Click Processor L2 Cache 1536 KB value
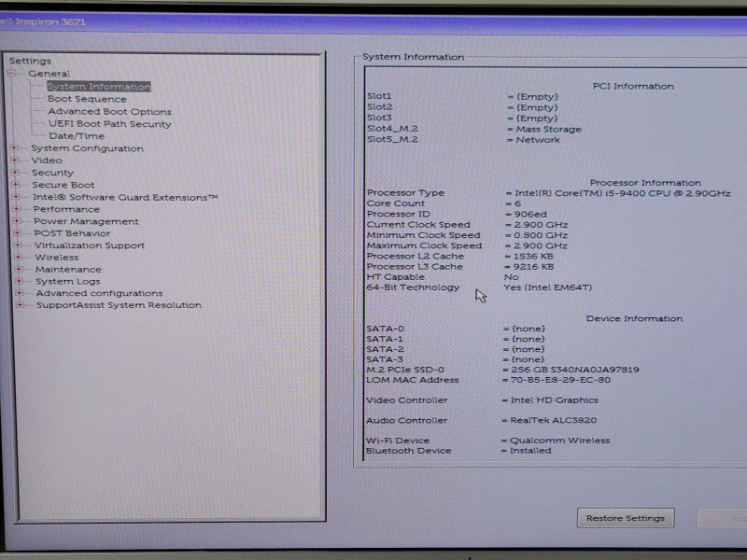Screen dimensions: 747x560 click(x=532, y=256)
